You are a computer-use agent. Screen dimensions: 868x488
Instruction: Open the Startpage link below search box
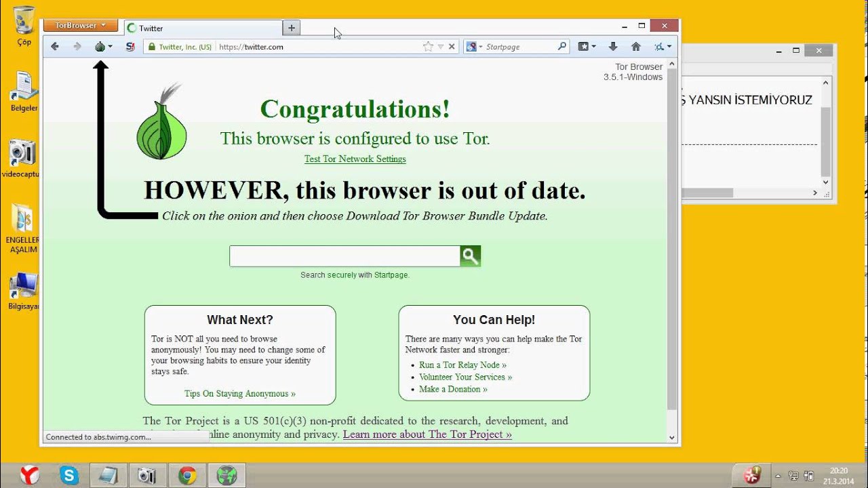tap(391, 275)
